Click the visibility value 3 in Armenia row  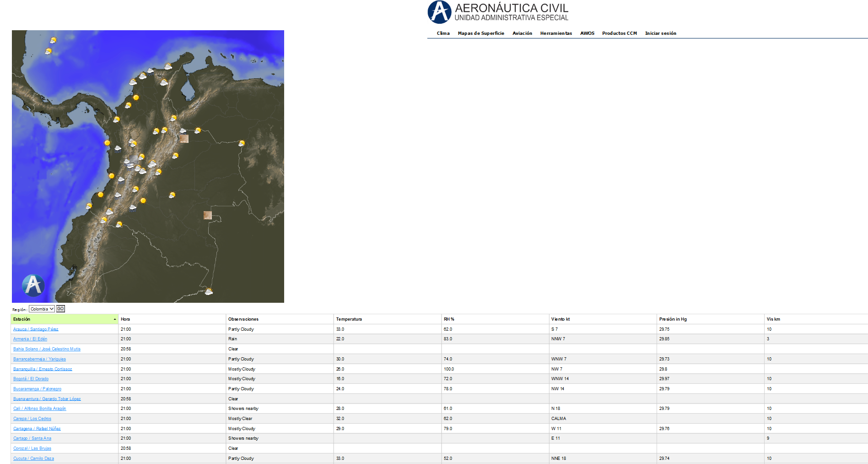point(768,339)
